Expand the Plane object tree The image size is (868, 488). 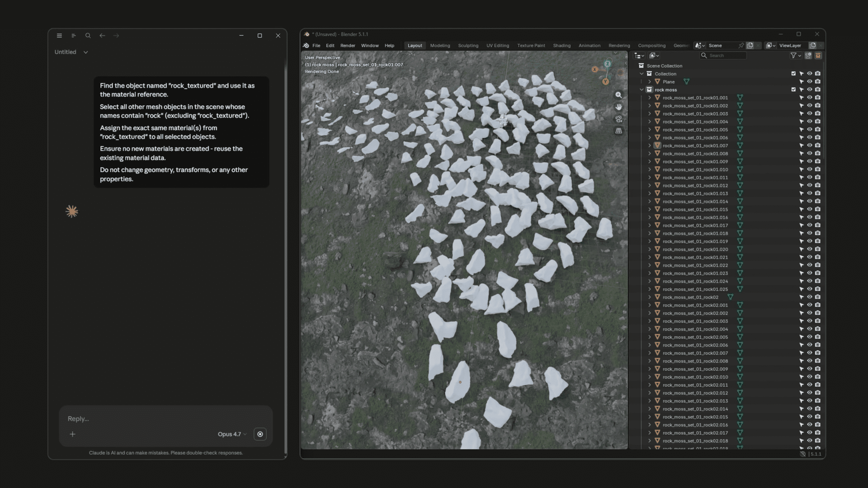650,82
